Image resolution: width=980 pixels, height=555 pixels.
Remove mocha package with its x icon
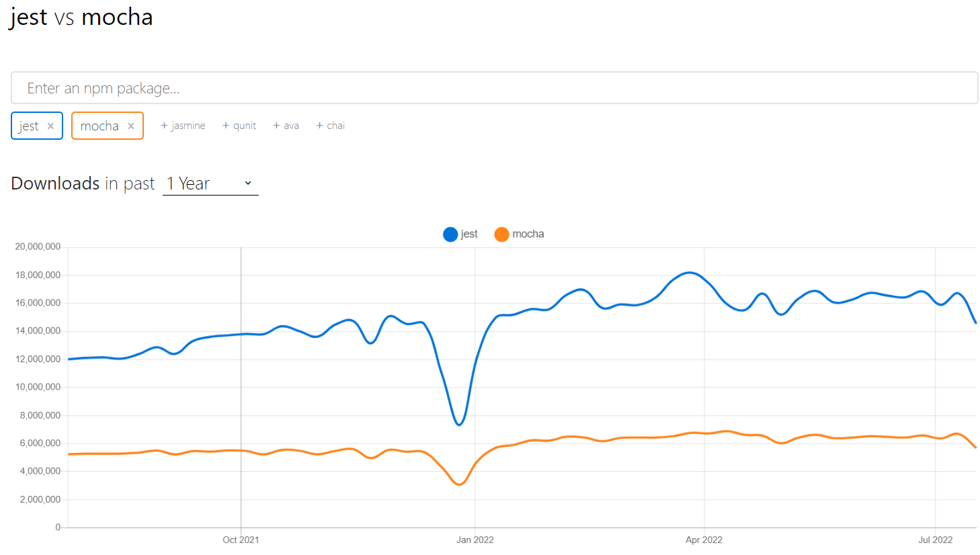click(131, 126)
